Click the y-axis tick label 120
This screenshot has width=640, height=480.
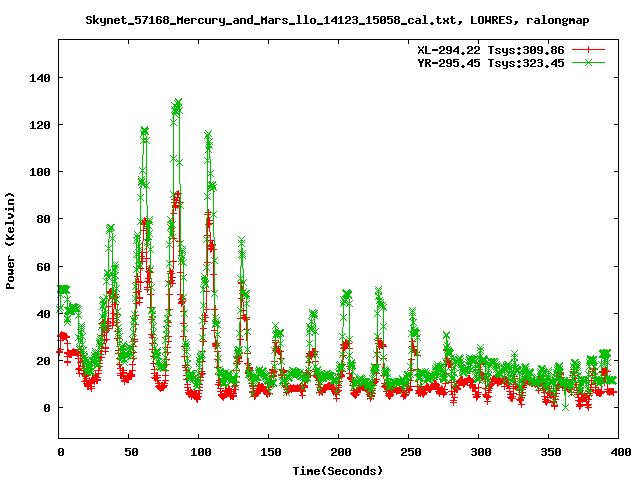[x=40, y=125]
